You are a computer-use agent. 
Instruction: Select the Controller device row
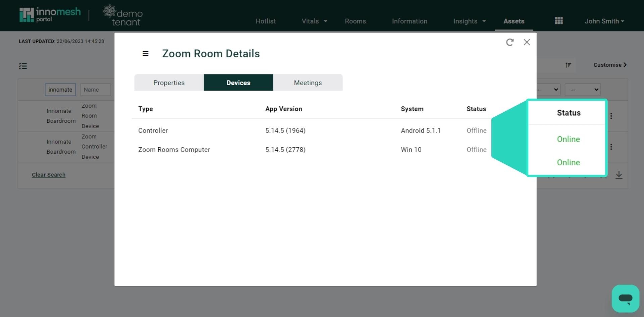pyautogui.click(x=312, y=130)
